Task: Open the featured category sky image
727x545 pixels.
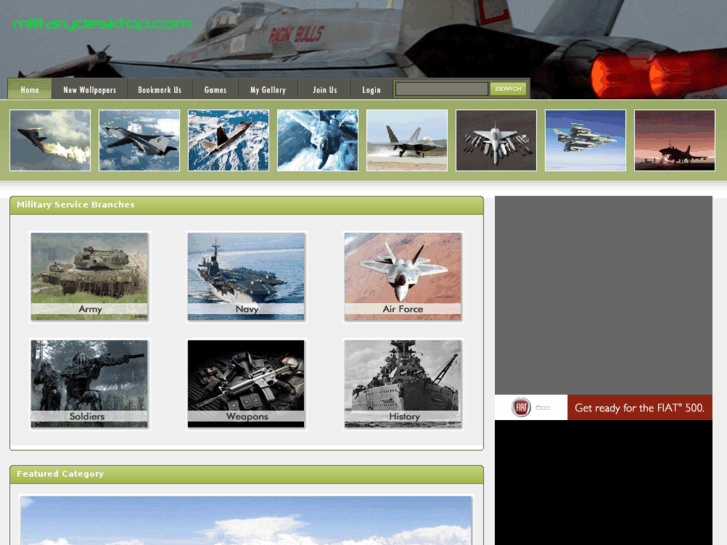Action: pyautogui.click(x=246, y=520)
